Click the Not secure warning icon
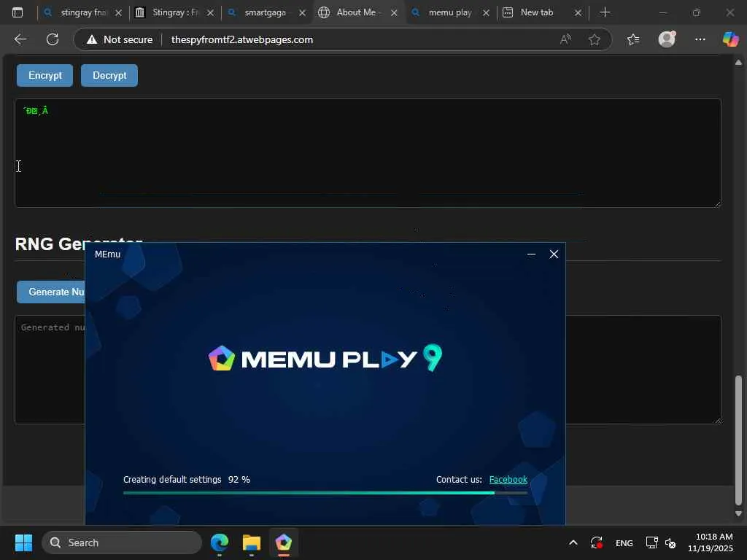 [92, 39]
